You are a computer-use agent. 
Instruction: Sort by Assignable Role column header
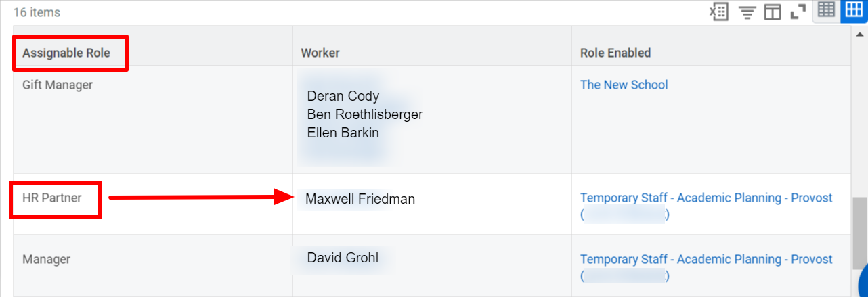66,53
